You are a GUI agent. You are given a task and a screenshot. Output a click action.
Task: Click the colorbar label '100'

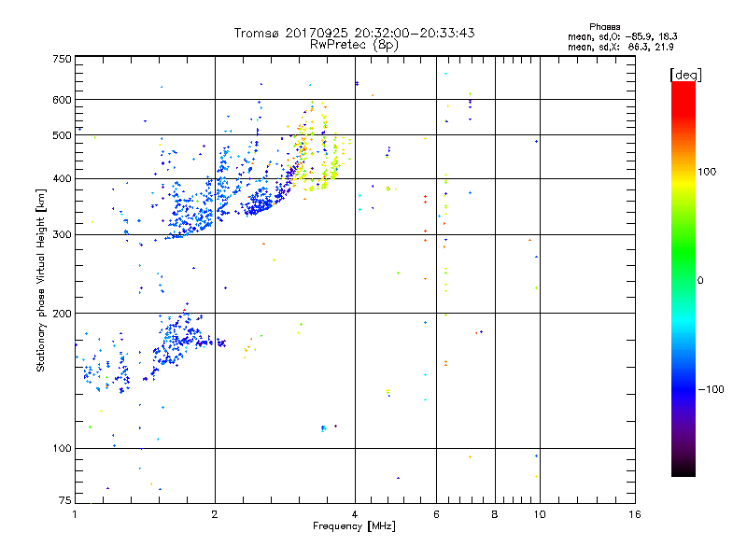tap(707, 172)
